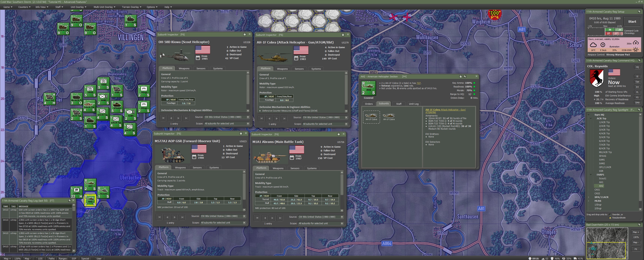This screenshot has width=644, height=260.
Task: Open Scope dropdown in M1A1 Abrams inspector
Action: pos(321,223)
